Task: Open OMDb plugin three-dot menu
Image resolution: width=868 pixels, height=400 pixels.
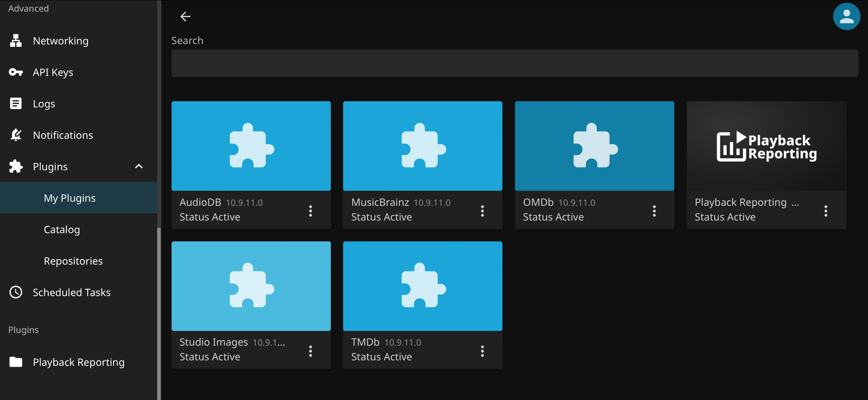Action: [654, 211]
